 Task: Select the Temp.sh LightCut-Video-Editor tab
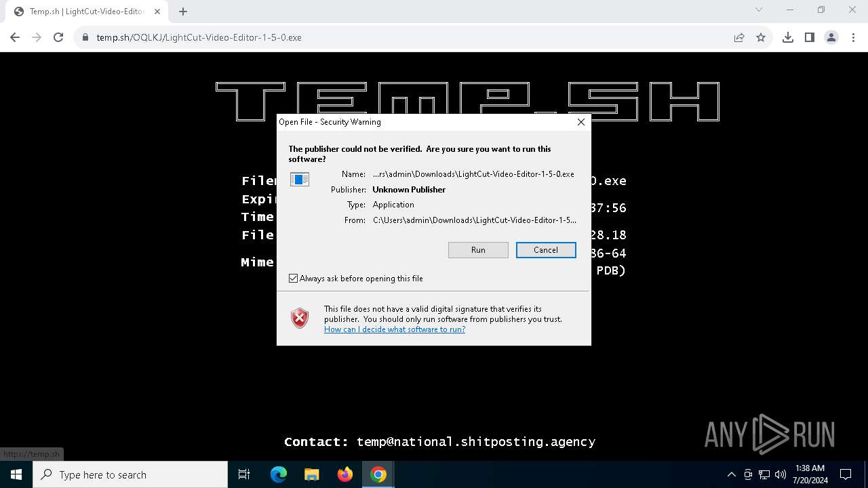point(87,12)
